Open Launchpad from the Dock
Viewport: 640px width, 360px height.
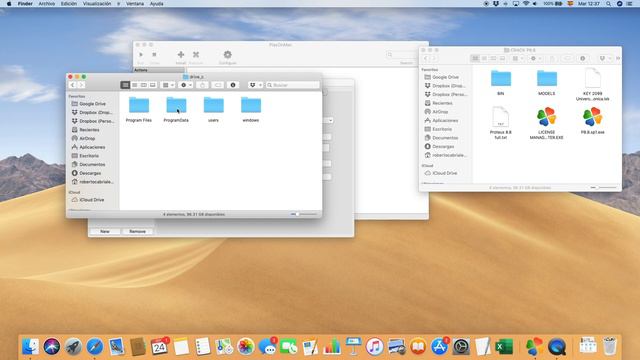[x=73, y=347]
